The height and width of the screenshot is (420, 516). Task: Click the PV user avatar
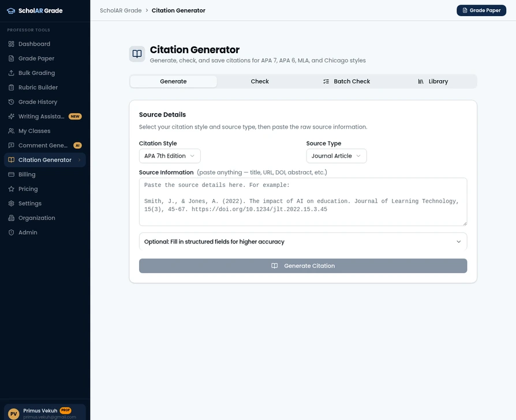click(13, 414)
